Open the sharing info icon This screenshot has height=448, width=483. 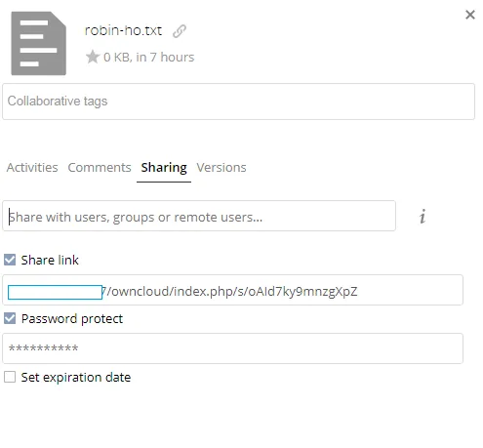coord(423,217)
